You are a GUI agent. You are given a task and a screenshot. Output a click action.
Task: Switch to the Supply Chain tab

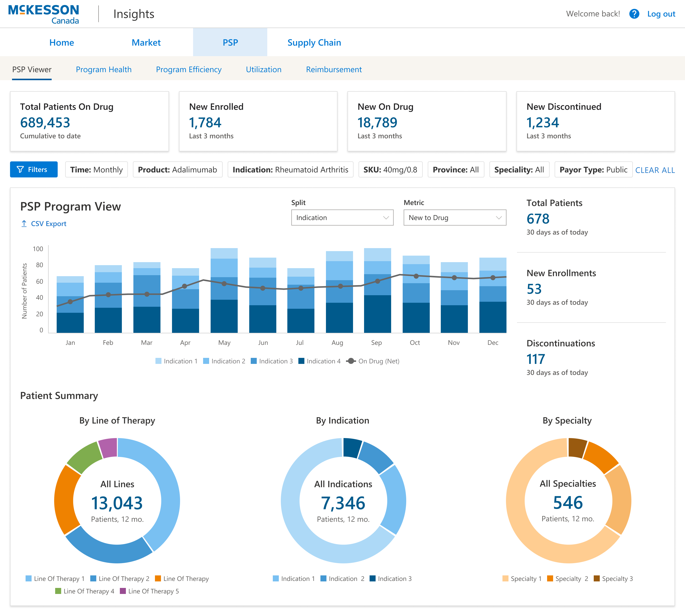314,43
